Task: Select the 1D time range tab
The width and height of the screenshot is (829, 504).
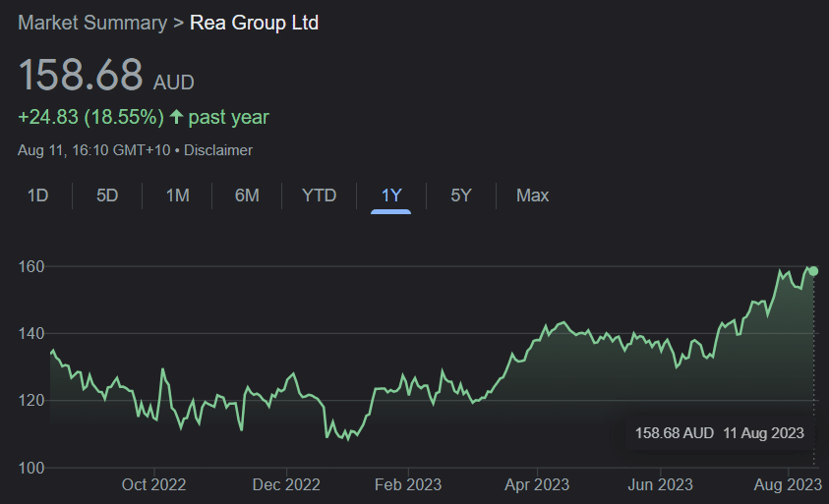Action: click(x=37, y=196)
